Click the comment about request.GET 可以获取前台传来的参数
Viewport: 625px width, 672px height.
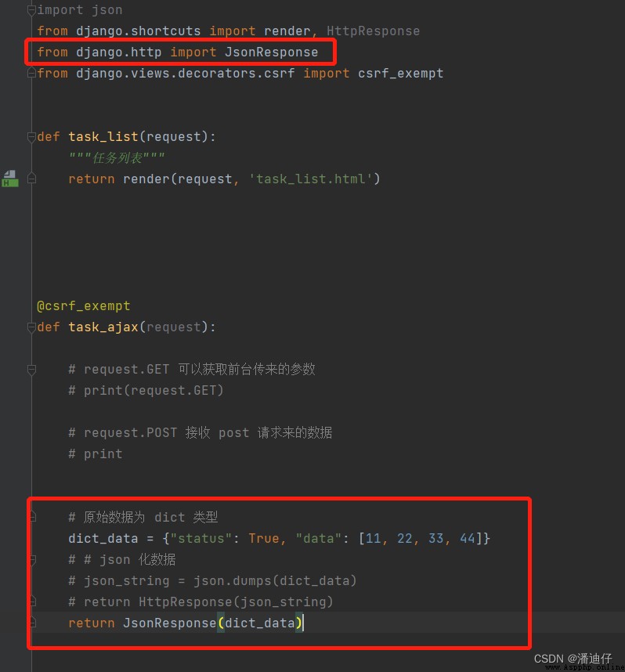point(192,369)
